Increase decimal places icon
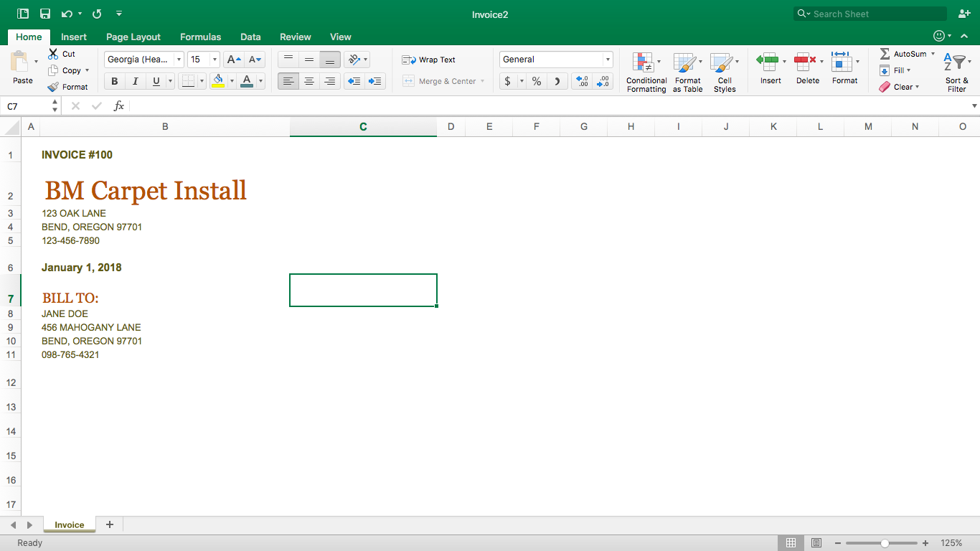Screen dimensions: 980x551 pyautogui.click(x=583, y=81)
